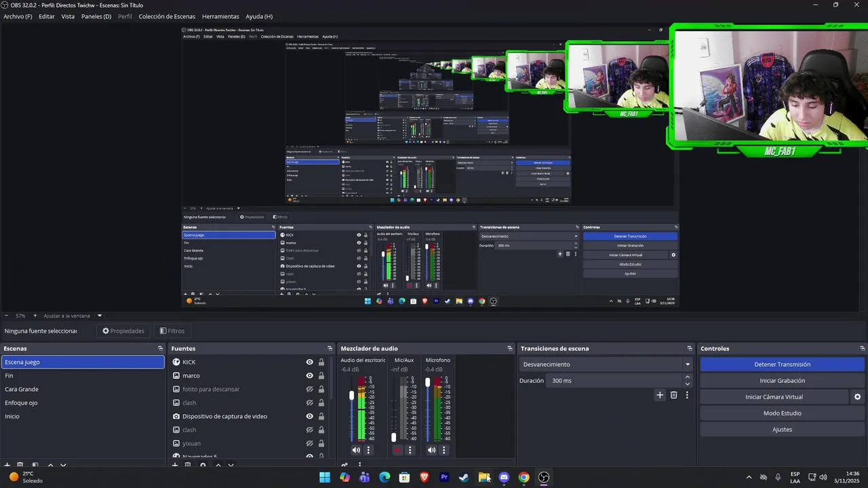Open the Paneles menu
This screenshot has height=488, width=868.
point(96,16)
